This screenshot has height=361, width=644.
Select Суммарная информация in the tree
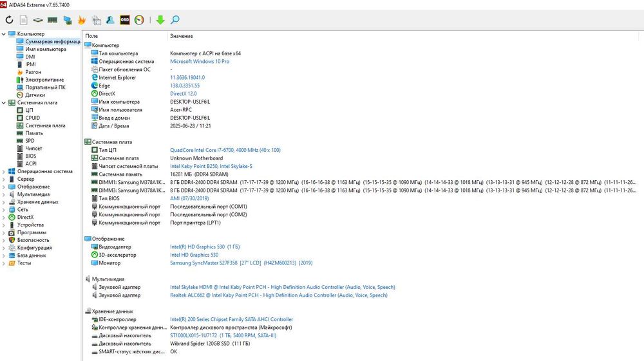point(53,41)
